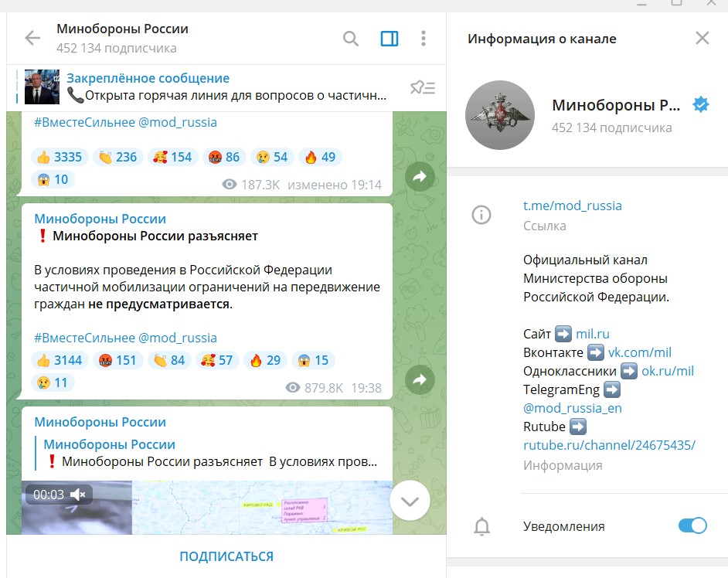Close the channel info panel
This screenshot has width=728, height=578.
tap(702, 38)
